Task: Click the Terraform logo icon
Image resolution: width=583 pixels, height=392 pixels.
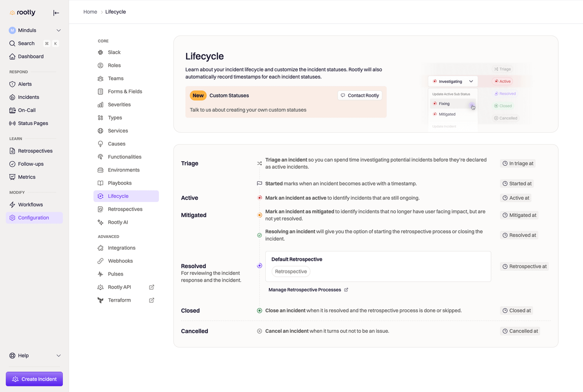Action: tap(101, 300)
